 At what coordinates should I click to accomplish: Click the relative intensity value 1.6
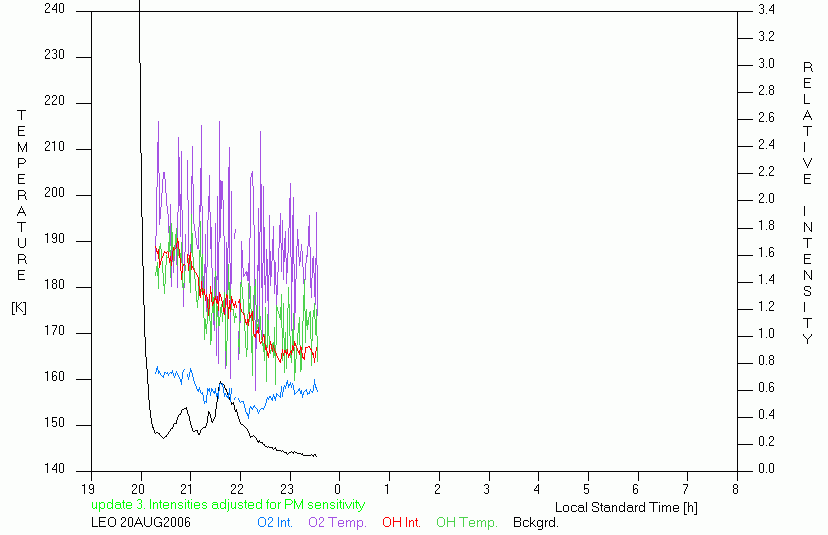766,252
